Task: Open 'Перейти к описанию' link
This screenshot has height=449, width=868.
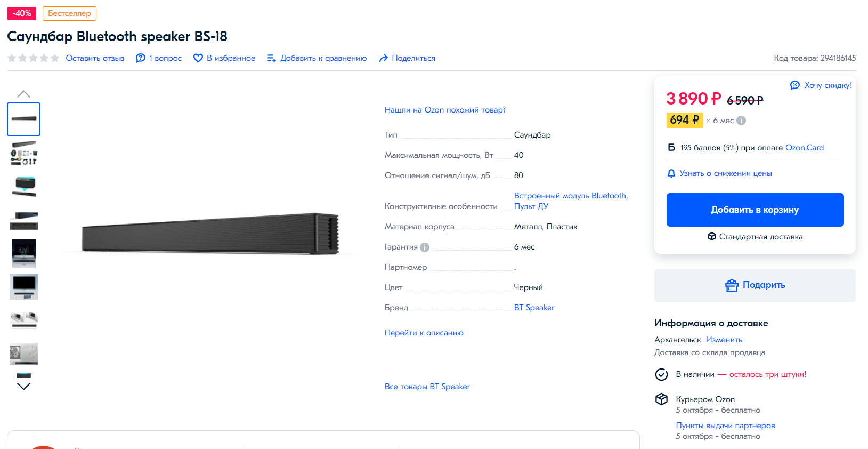Action: (424, 333)
